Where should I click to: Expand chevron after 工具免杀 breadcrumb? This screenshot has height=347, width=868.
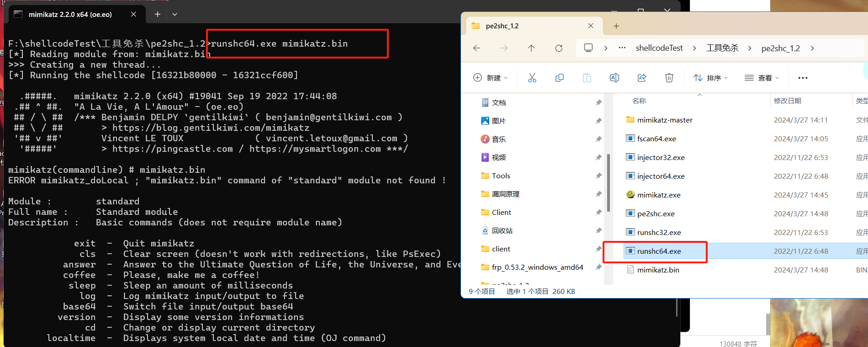[750, 48]
